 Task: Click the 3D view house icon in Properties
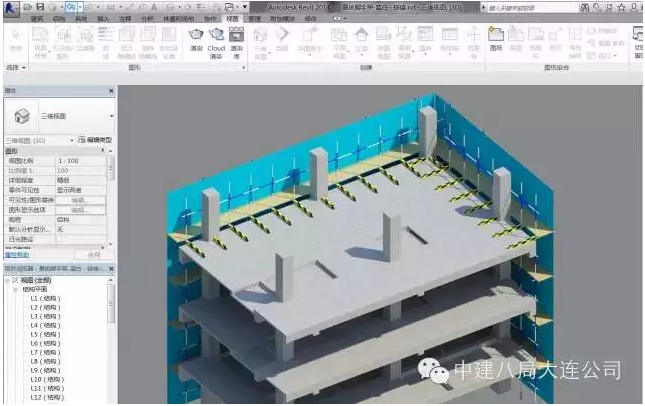pos(20,115)
